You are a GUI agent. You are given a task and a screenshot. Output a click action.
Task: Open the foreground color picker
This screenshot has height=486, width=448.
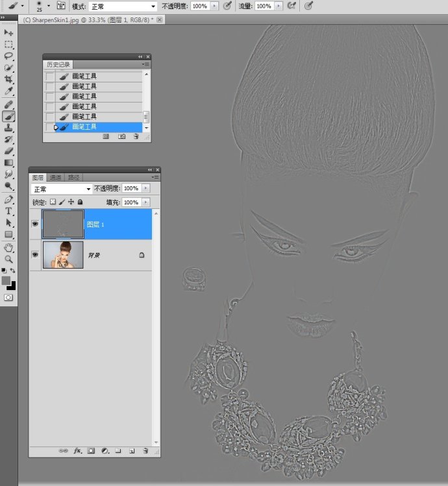5,280
